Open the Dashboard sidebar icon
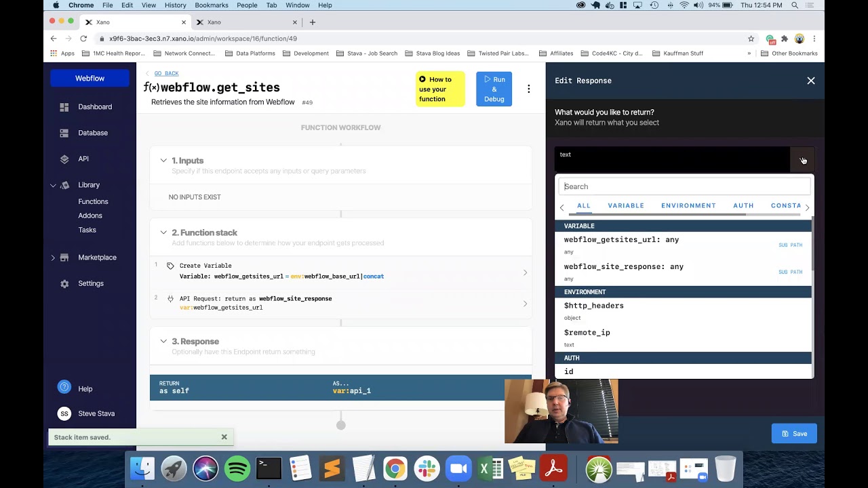 tap(64, 107)
